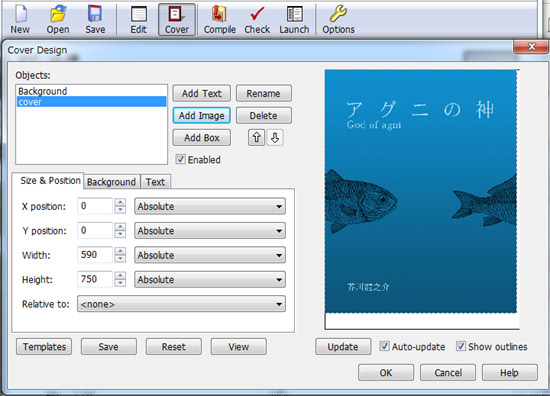Open a project with the Open icon
Screen dimensions: 550x396
tap(58, 20)
